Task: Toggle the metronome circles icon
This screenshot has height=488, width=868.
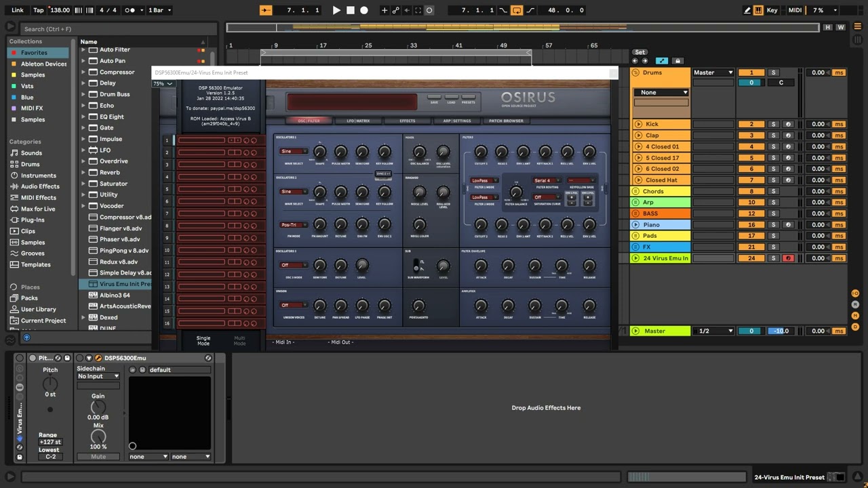Action: tap(130, 10)
